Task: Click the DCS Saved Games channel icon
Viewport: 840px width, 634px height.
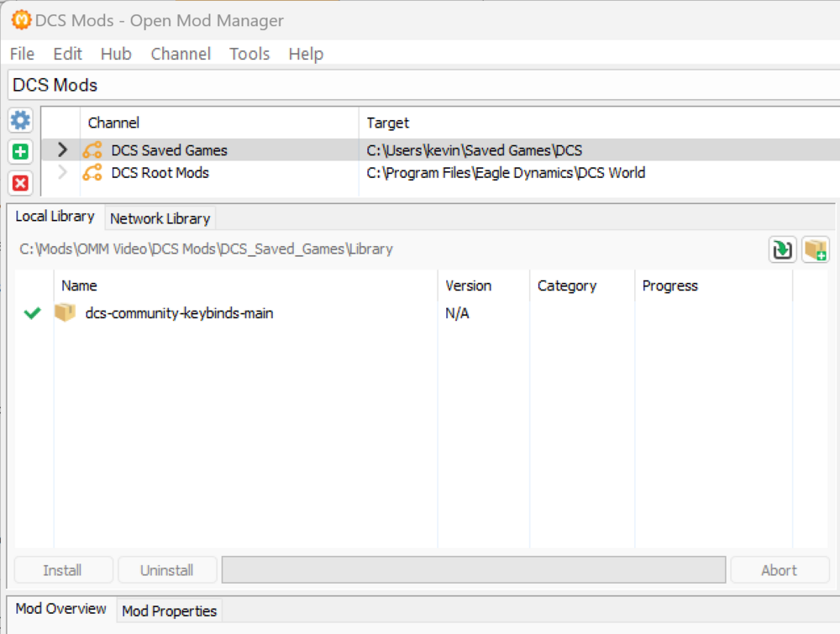Action: (92, 151)
